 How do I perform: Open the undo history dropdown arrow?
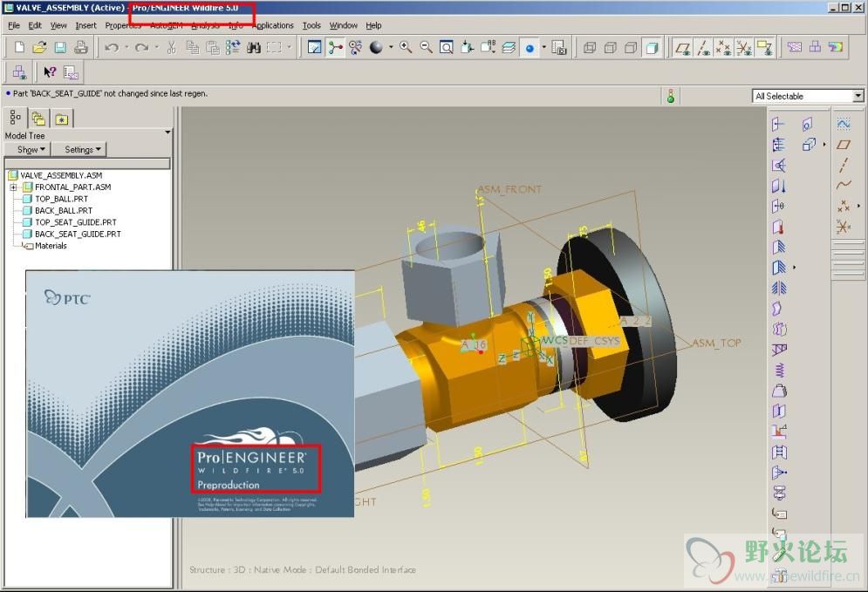(126, 48)
